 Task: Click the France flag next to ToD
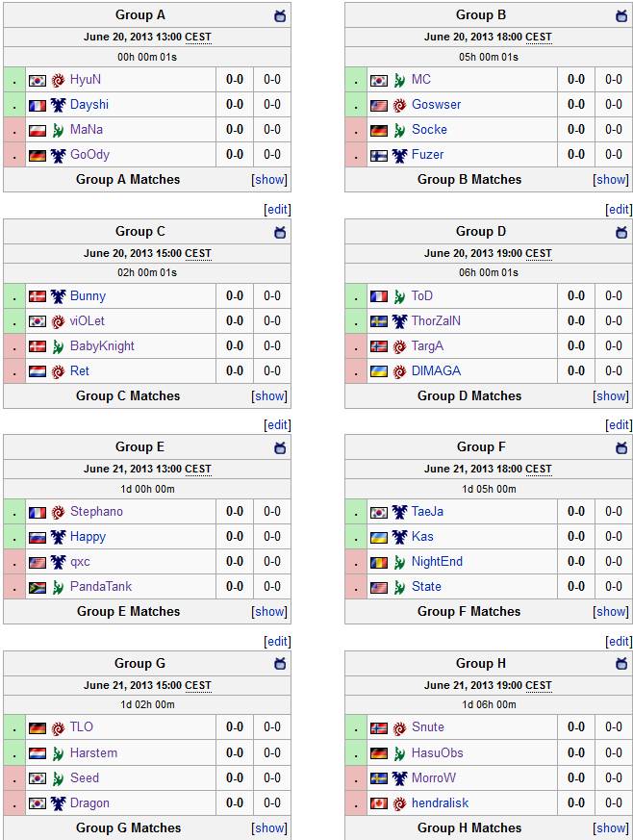[379, 296]
